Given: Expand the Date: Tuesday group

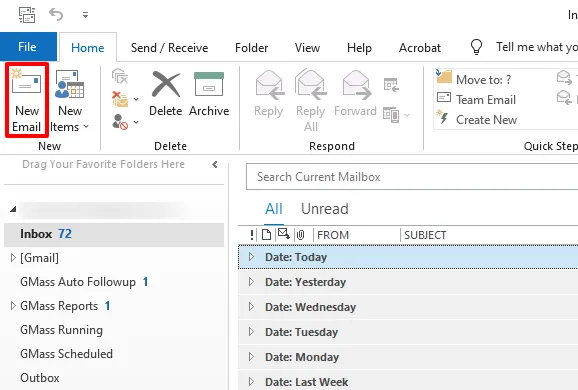Looking at the screenshot, I should tap(251, 332).
